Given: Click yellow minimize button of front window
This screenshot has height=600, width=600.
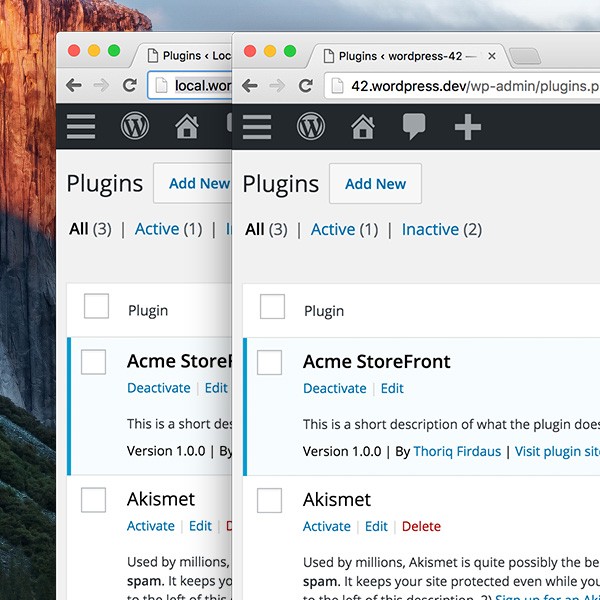Looking at the screenshot, I should 270,51.
